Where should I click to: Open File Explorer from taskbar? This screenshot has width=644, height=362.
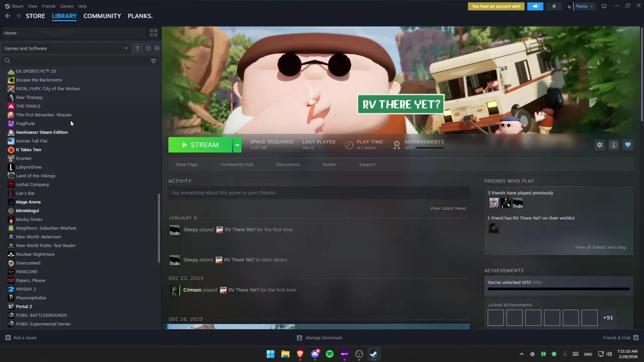point(285,354)
